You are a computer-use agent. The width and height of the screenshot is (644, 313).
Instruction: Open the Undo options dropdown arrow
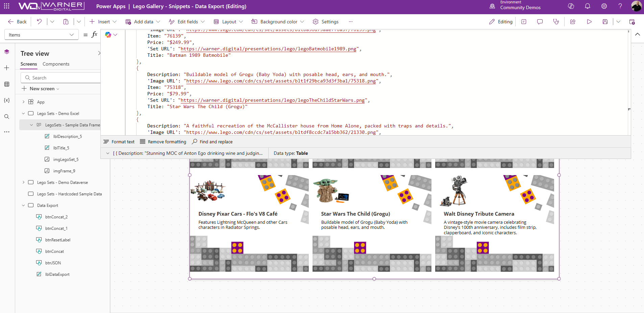[52, 22]
